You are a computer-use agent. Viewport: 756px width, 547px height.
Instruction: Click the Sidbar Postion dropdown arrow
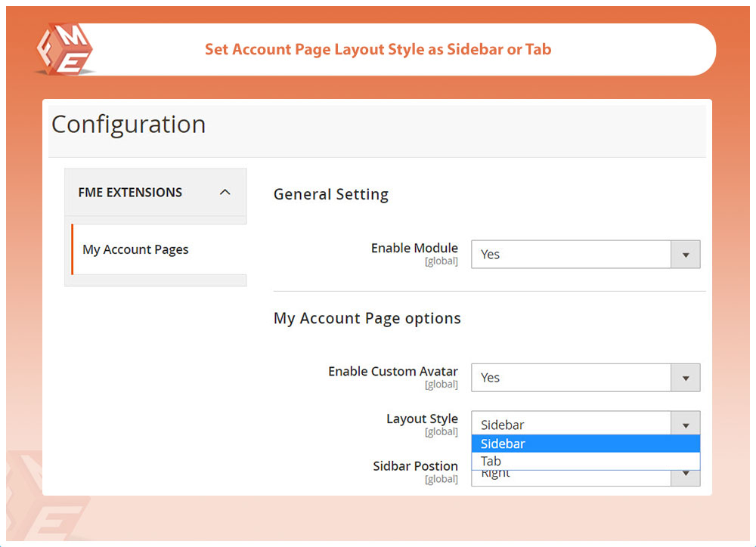tap(686, 475)
